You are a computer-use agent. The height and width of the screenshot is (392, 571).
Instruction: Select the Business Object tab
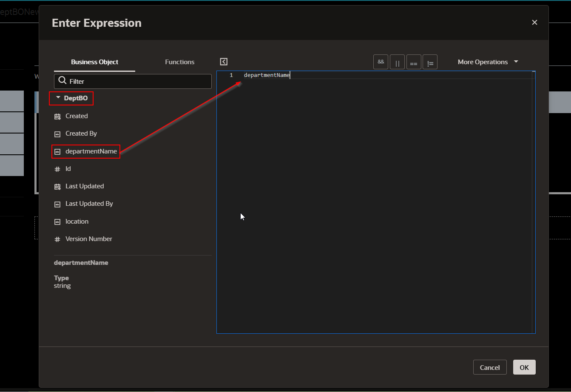coord(94,62)
